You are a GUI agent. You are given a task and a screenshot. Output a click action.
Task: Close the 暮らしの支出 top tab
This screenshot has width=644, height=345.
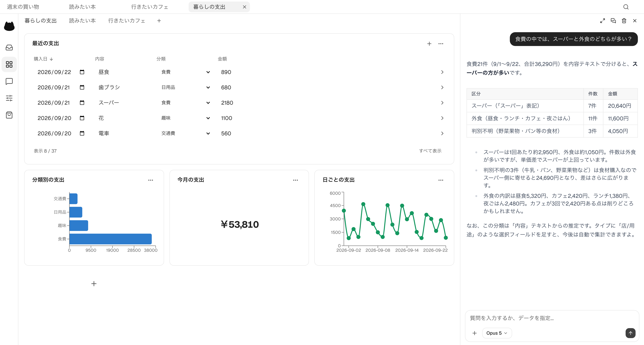point(244,7)
